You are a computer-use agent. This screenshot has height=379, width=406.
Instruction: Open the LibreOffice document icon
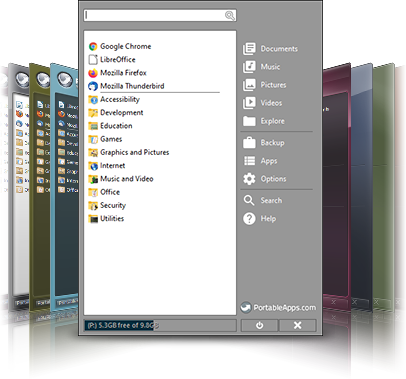coord(93,60)
